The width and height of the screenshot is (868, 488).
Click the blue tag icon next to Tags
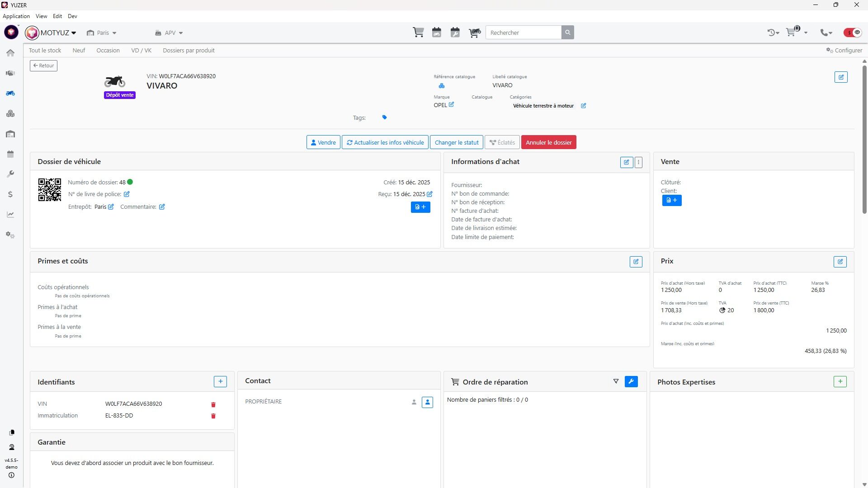pyautogui.click(x=384, y=117)
